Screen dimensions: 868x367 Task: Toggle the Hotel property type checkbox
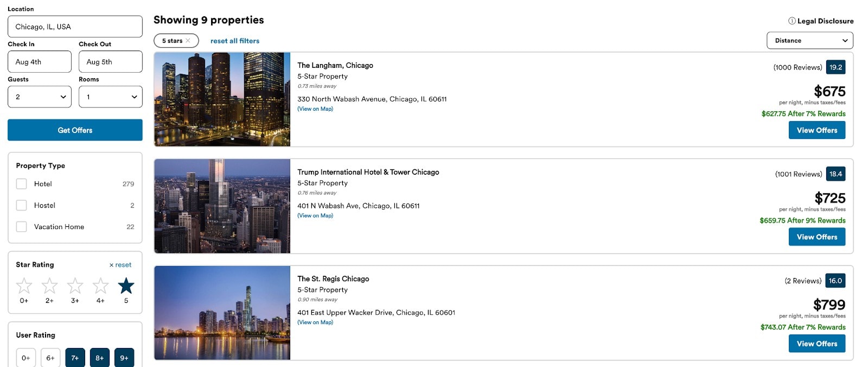(x=21, y=184)
